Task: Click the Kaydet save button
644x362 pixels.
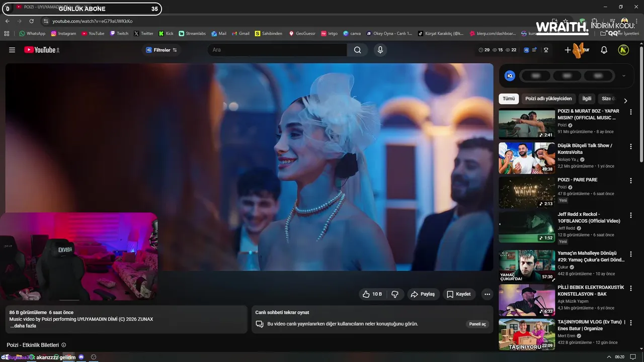Action: 459,294
